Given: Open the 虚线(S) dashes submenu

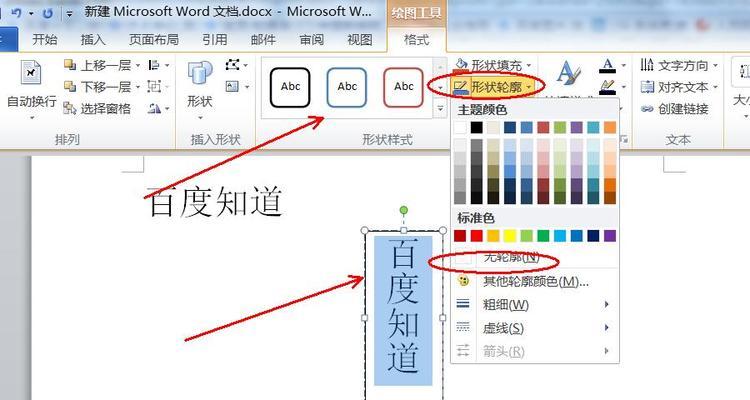Looking at the screenshot, I should [x=535, y=328].
